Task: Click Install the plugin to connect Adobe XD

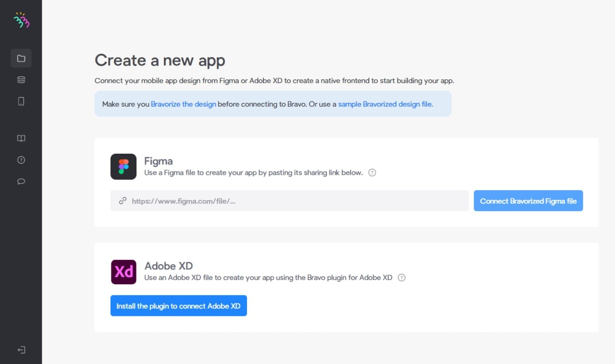Action: coord(179,306)
